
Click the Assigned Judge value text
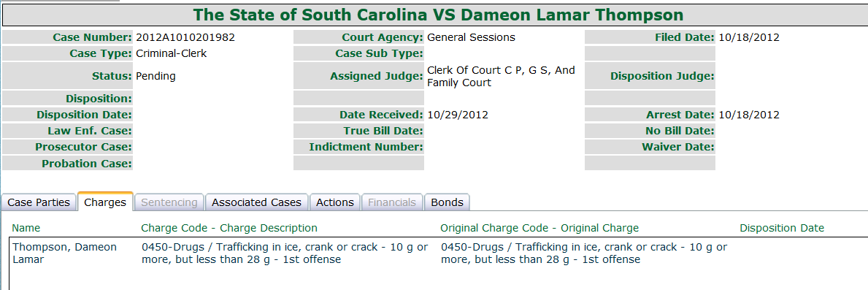coord(501,77)
